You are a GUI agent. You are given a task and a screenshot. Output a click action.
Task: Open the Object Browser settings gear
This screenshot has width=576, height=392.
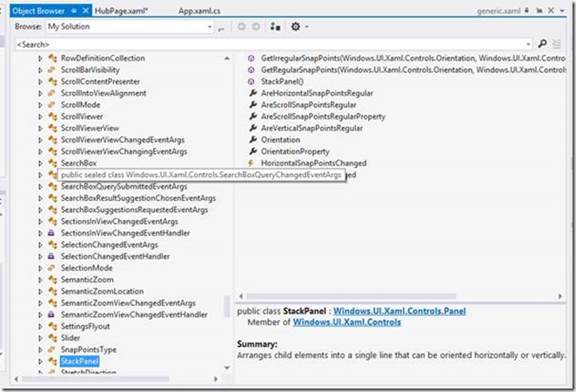pyautogui.click(x=295, y=26)
